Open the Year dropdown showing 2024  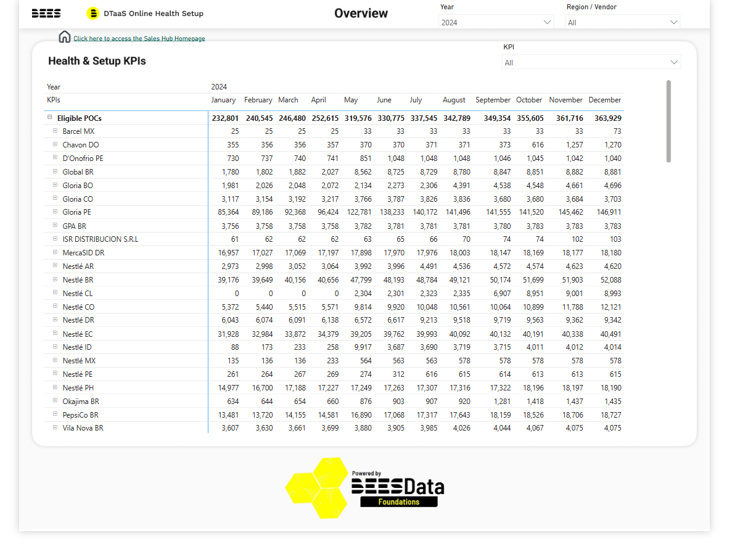496,22
